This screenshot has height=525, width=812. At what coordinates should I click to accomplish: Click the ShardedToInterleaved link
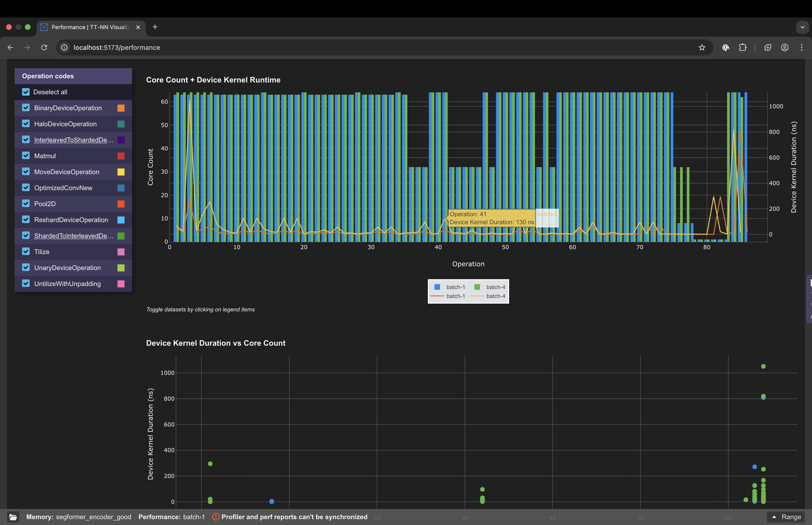tap(72, 235)
